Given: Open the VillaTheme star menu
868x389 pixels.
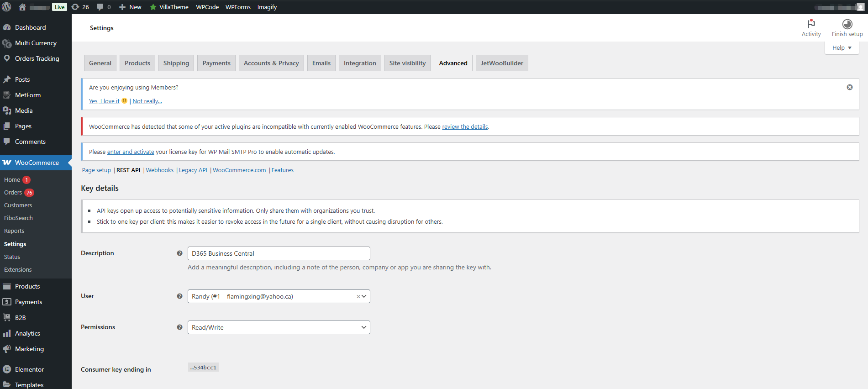Looking at the screenshot, I should [169, 7].
